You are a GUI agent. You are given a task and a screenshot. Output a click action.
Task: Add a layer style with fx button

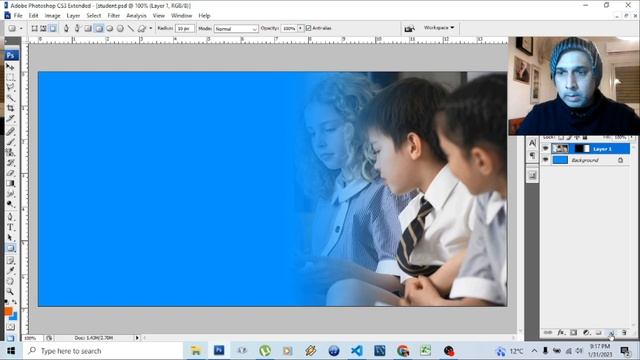(x=561, y=333)
